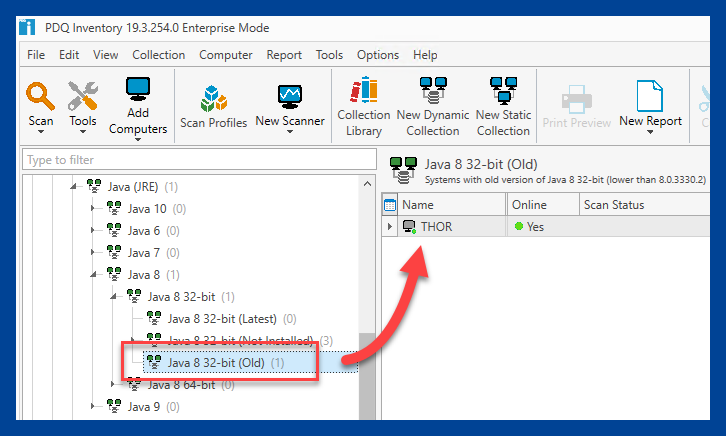Open the Scan button dropdown arrow
Viewport: 726px width, 436px height.
41,132
